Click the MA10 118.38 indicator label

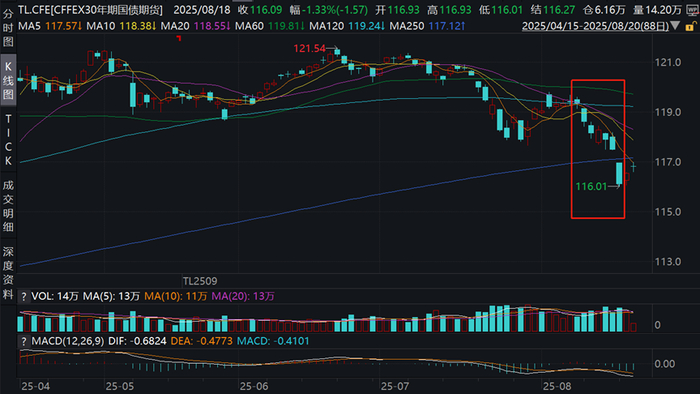121,26
